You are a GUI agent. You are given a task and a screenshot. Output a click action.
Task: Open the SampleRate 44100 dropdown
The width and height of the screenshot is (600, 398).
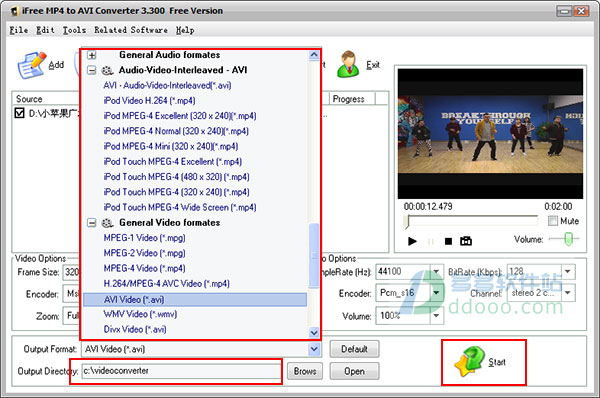coord(436,271)
